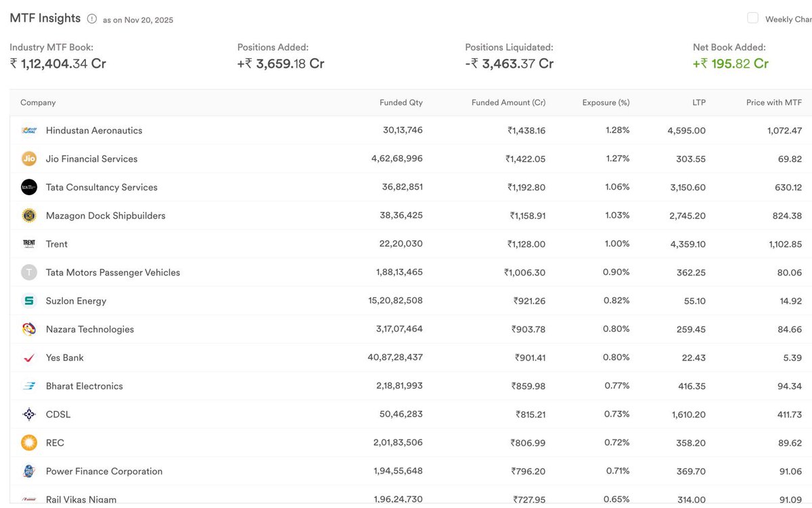Open the Hindustan Aeronautics company name
The image size is (812, 508).
(x=94, y=130)
